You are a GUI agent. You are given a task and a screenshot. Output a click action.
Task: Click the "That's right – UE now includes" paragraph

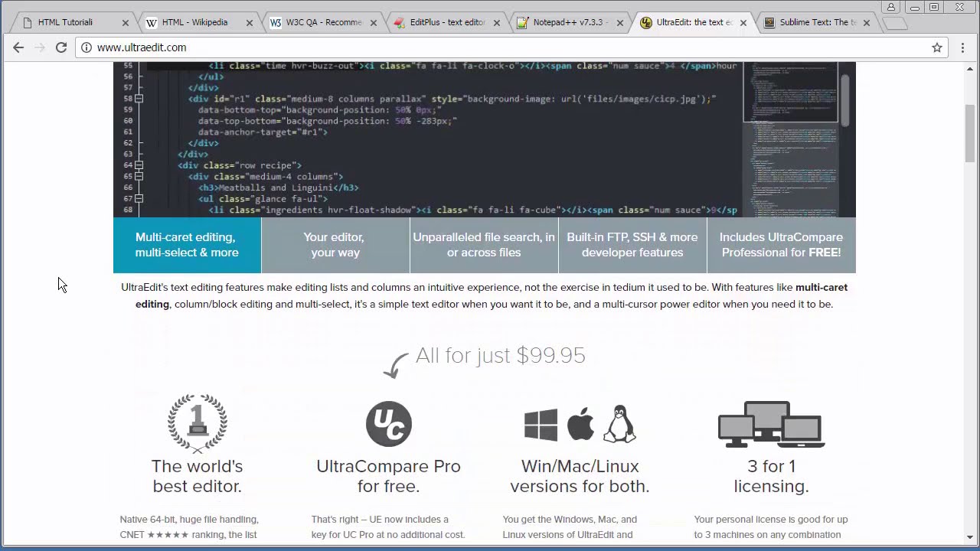(388, 527)
